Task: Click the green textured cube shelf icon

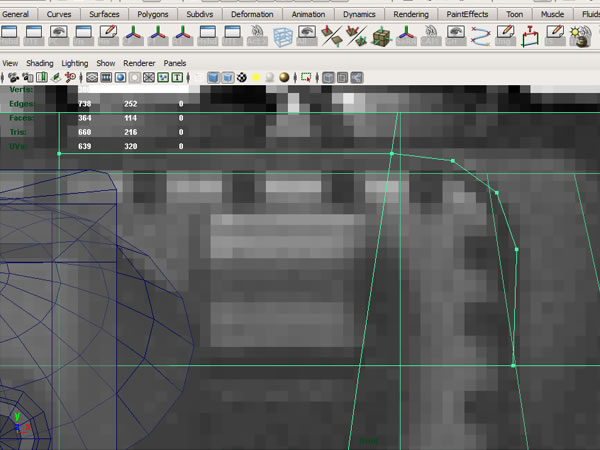Action: click(x=380, y=37)
